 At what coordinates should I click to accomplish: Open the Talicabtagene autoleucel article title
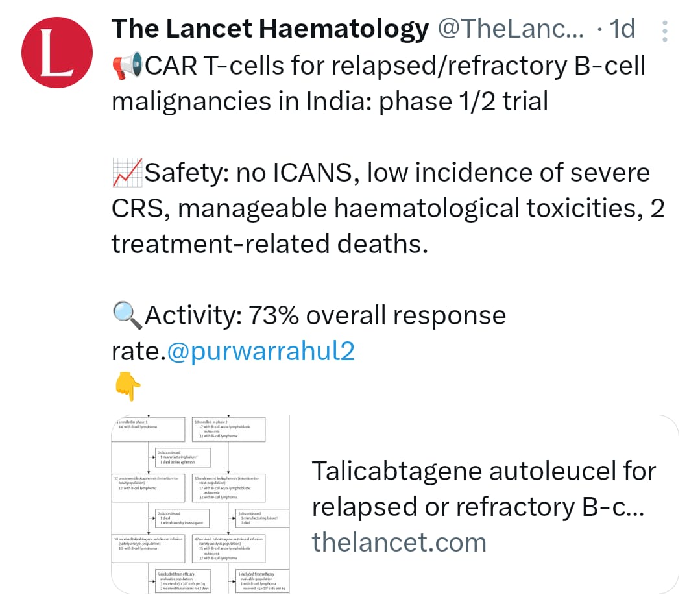tap(483, 489)
